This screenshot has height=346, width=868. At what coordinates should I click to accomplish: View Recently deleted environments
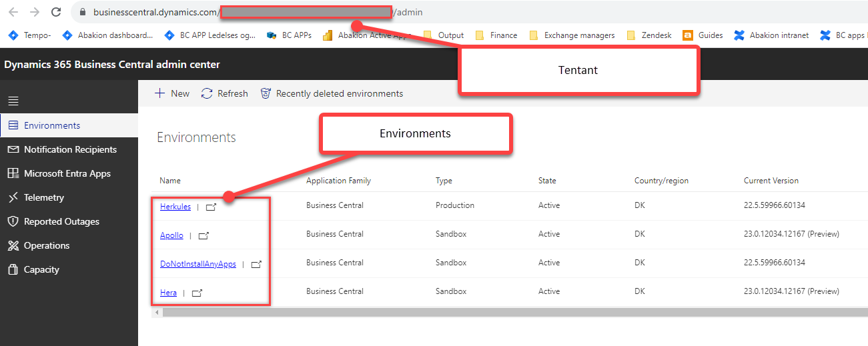332,93
